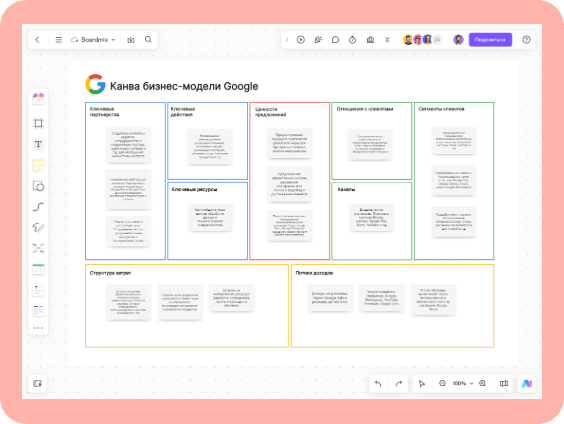Select the sticky note under Отношения с клиентами
The image size is (564, 424).
[x=370, y=144]
